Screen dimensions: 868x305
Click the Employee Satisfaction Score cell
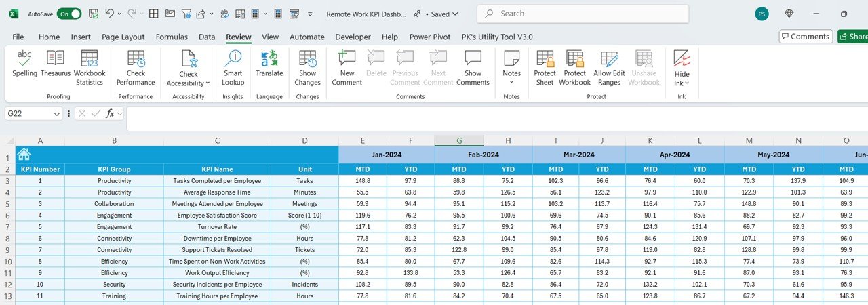[217, 216]
